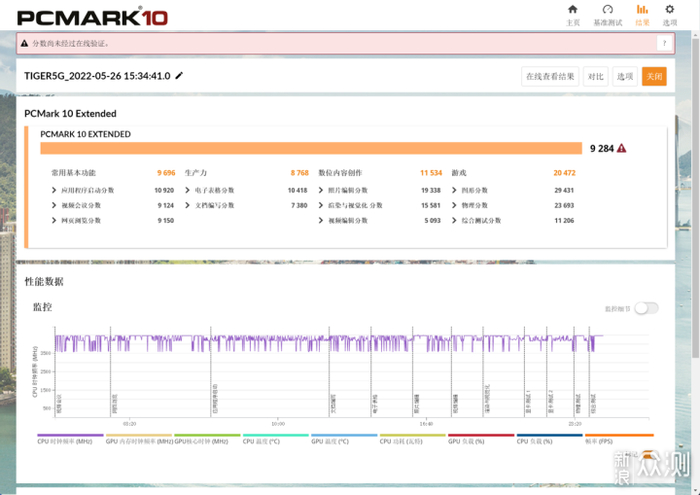
Task: Click the PCMARK 10 logo
Action: 92,18
